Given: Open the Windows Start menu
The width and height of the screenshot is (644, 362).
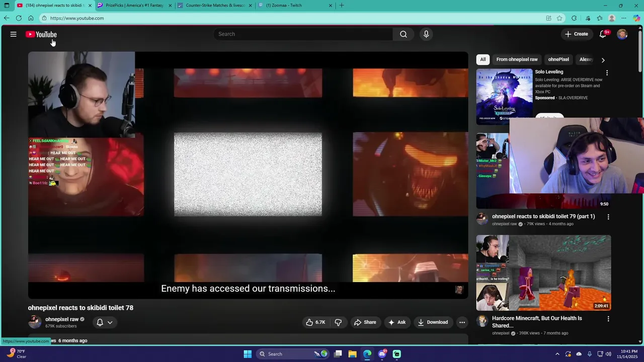Looking at the screenshot, I should [x=248, y=354].
